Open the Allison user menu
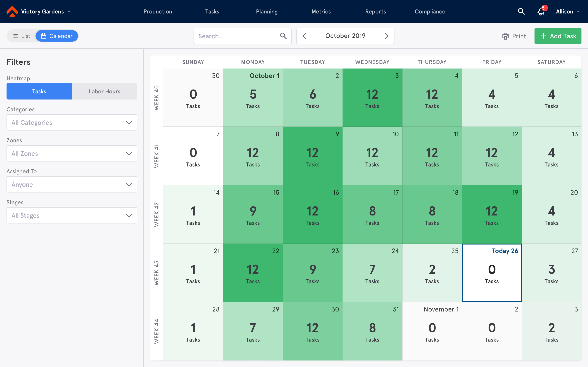 pyautogui.click(x=567, y=11)
